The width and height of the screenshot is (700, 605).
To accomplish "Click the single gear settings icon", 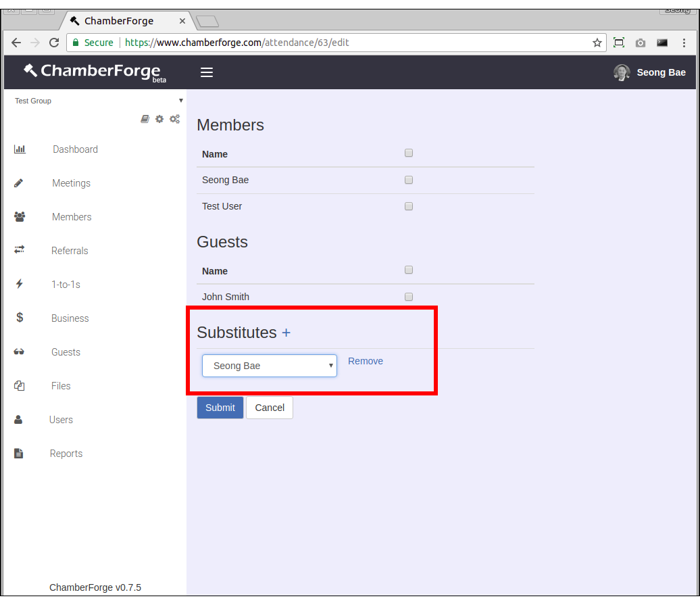I will point(159,119).
